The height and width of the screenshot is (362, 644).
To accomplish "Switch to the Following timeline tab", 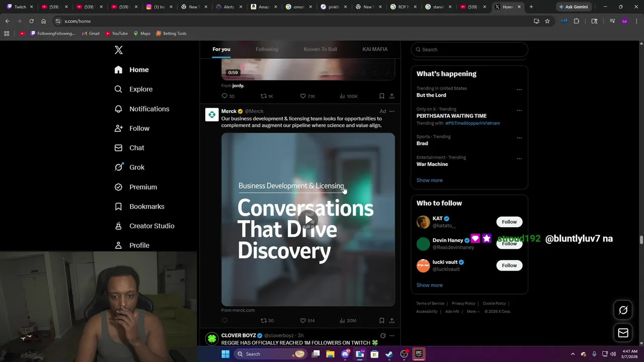I will coord(267,49).
